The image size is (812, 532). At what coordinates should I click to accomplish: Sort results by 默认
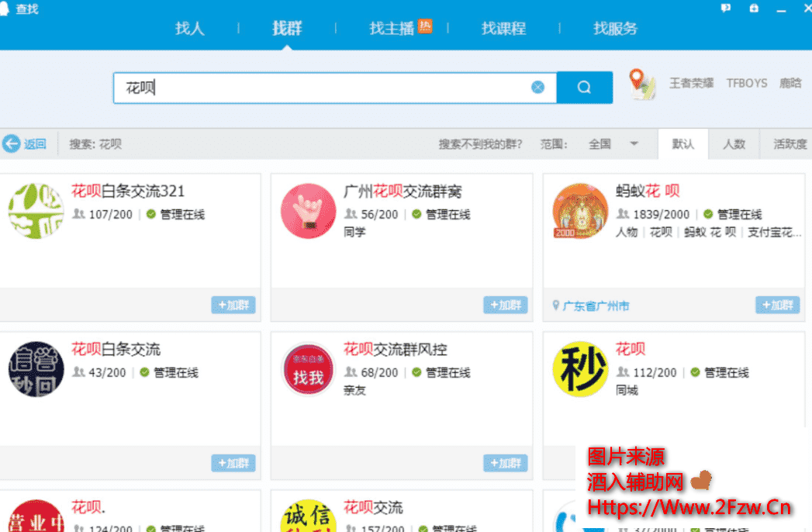[682, 144]
